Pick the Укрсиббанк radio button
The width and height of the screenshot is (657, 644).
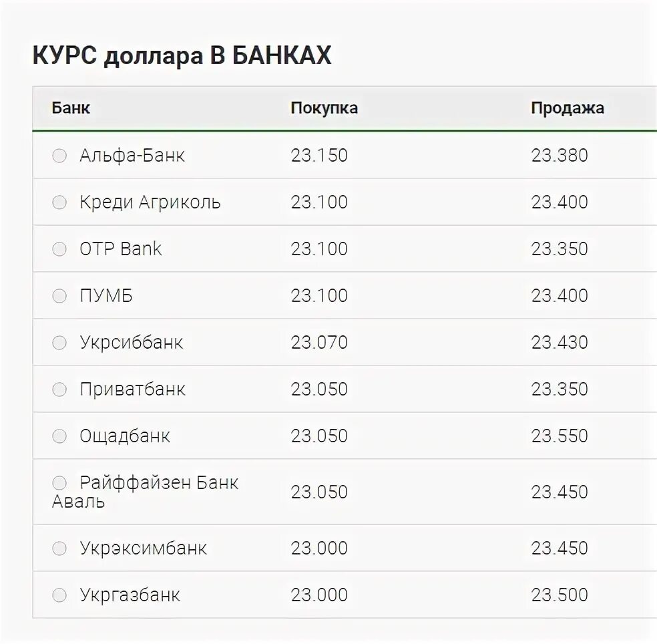(59, 343)
